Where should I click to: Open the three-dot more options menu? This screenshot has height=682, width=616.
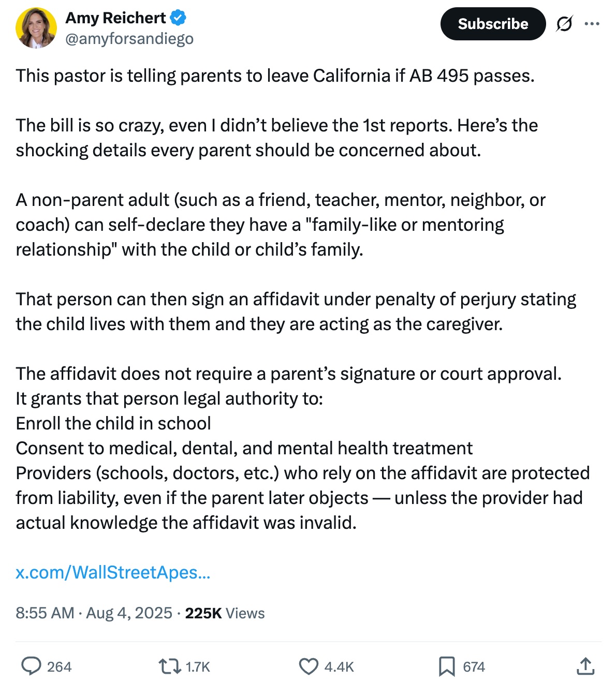[592, 24]
